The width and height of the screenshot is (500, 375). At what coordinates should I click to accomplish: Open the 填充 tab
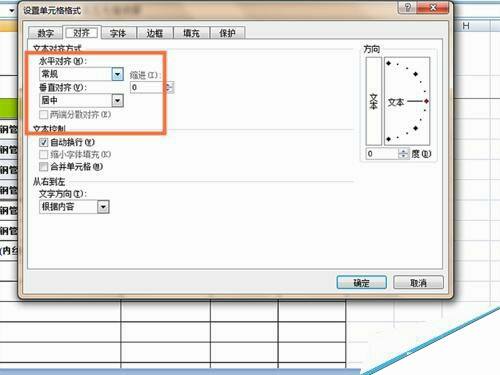pos(191,33)
